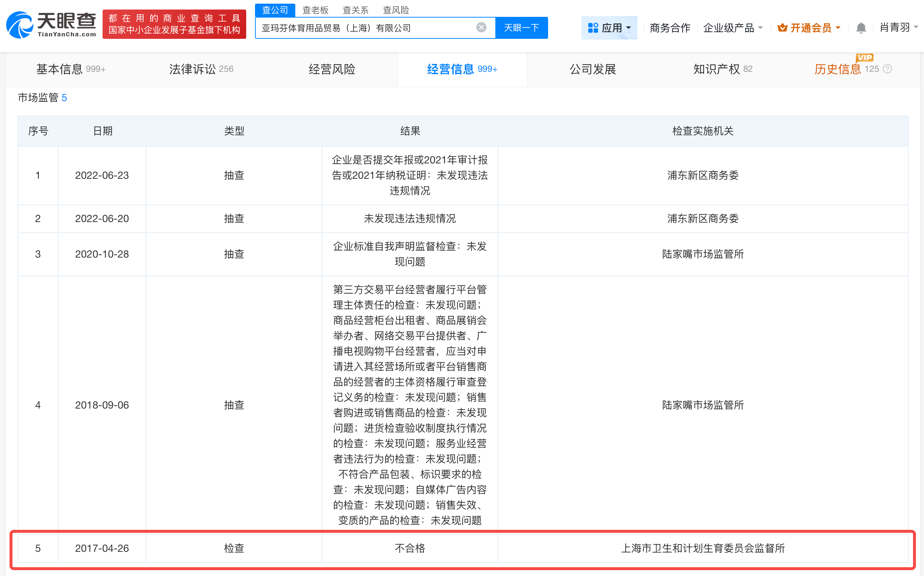This screenshot has width=924, height=576.
Task: Open the notification bell
Action: tap(860, 27)
